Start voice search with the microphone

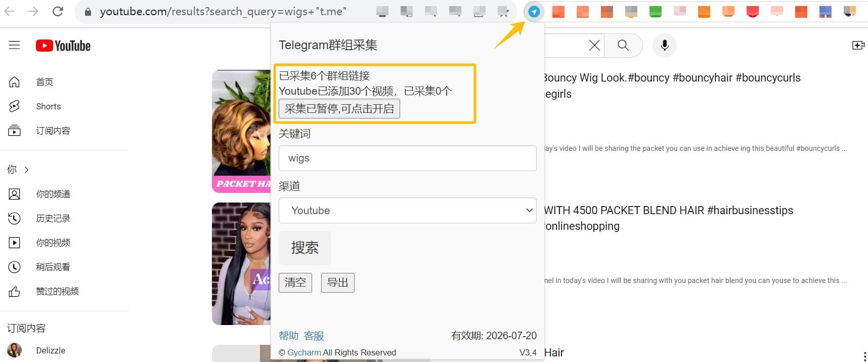[x=665, y=46]
